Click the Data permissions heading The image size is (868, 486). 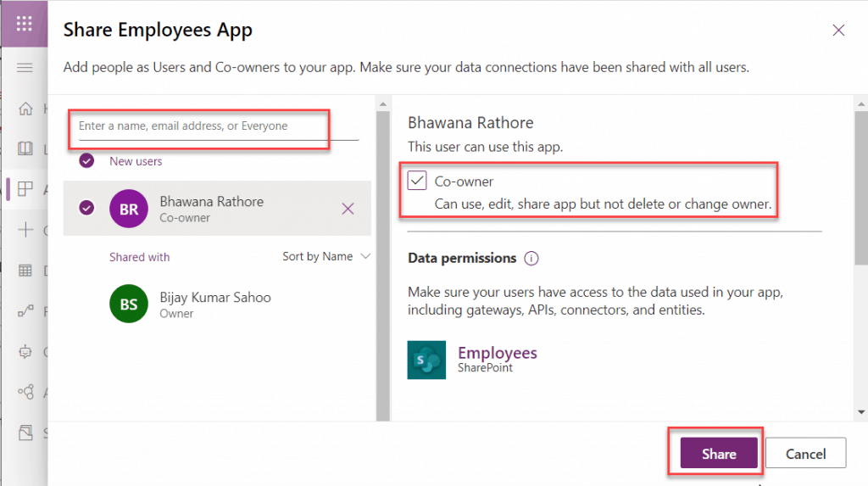[x=462, y=258]
